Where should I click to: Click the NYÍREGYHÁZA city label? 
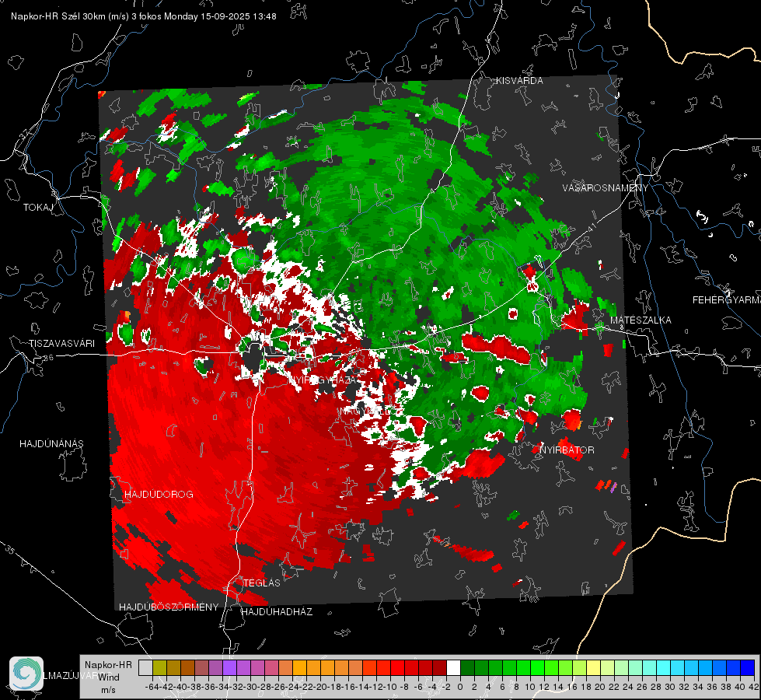click(323, 380)
